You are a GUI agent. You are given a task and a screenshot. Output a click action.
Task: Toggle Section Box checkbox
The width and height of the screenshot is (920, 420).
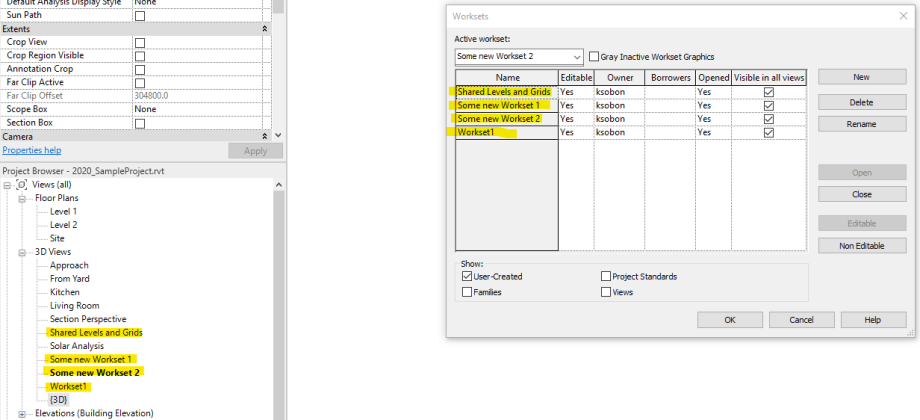tap(140, 123)
